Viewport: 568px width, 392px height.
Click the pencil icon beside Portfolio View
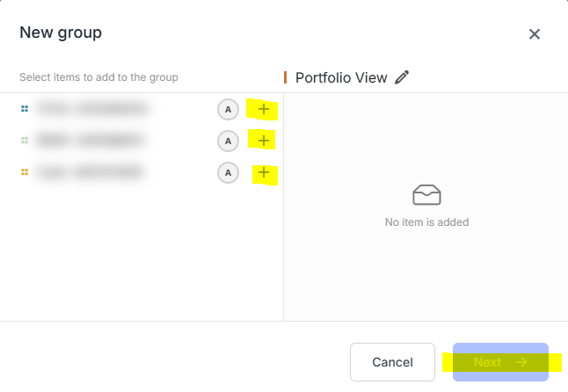(401, 77)
